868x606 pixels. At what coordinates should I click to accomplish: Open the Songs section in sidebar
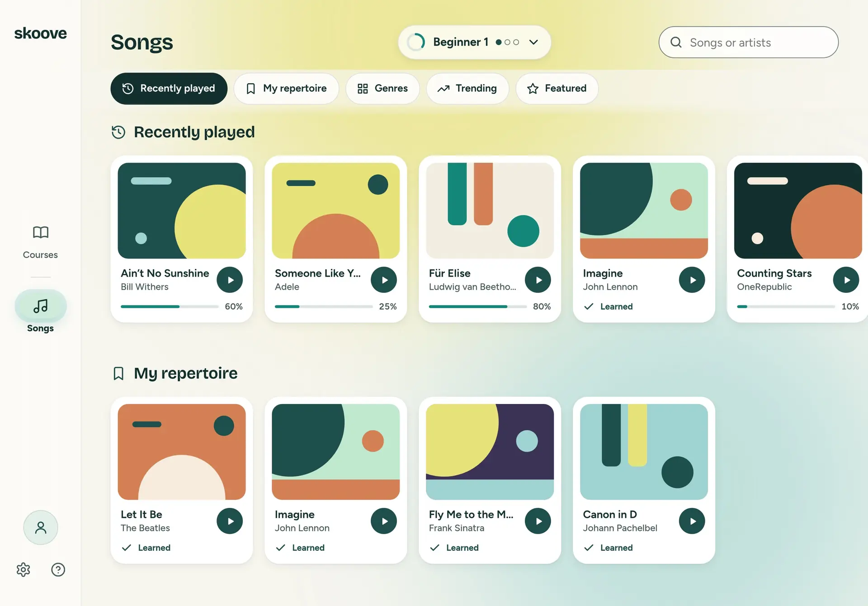point(40,312)
